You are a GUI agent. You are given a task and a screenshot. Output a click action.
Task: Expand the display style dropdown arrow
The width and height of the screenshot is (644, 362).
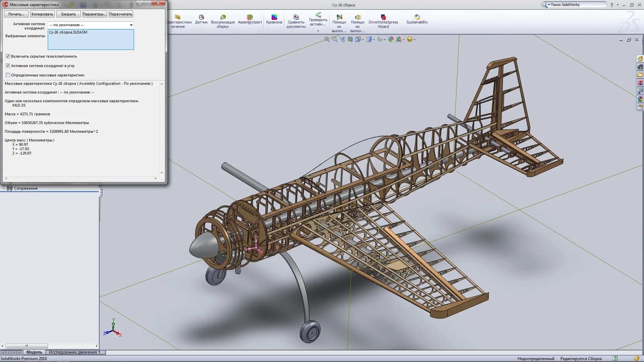[x=374, y=40]
